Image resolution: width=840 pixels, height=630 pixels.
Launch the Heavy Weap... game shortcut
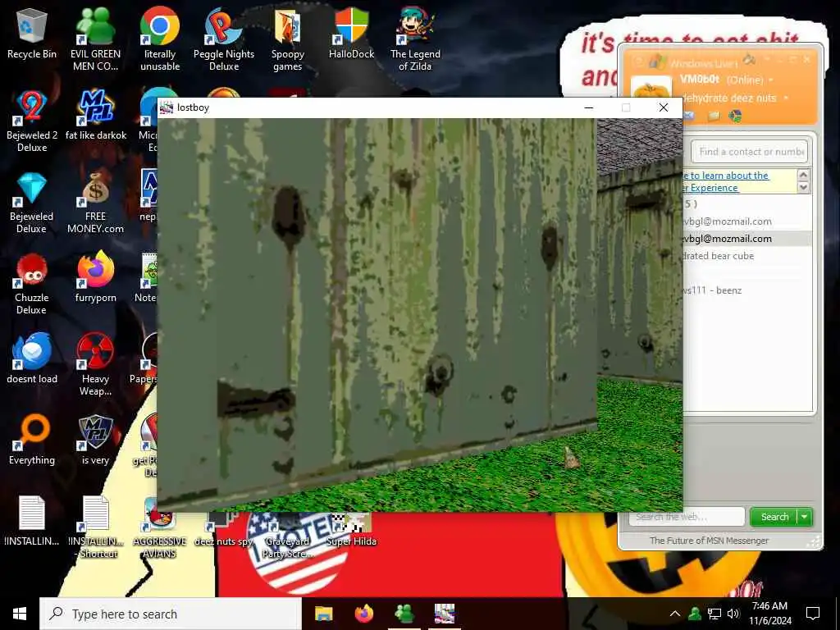[95, 364]
